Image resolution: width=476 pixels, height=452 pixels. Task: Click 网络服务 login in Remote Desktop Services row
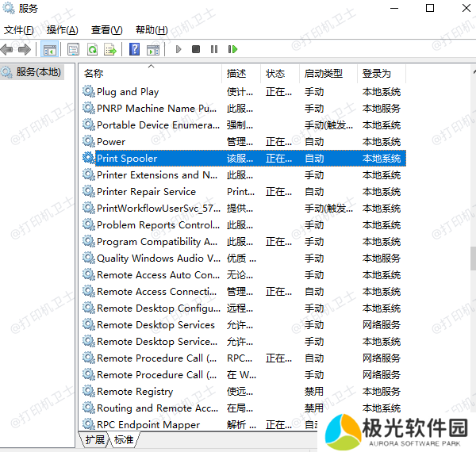[x=382, y=325]
